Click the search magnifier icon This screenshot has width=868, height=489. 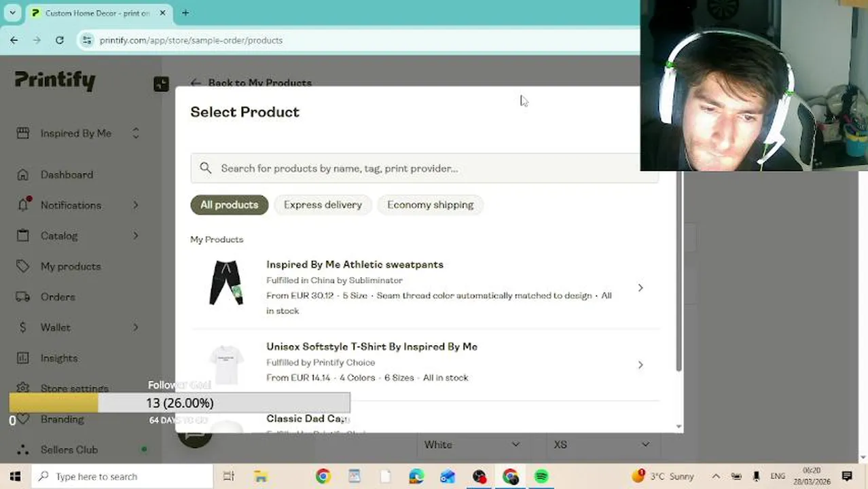pos(206,168)
